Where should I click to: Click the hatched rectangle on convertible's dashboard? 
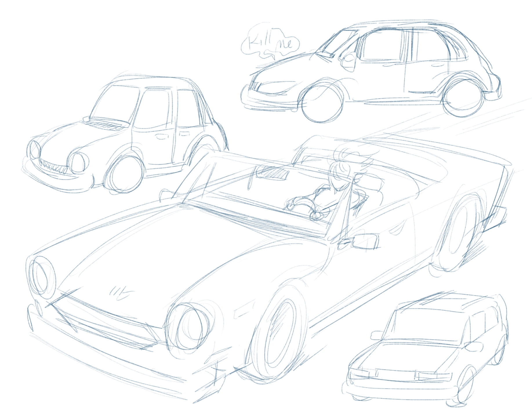point(273,173)
